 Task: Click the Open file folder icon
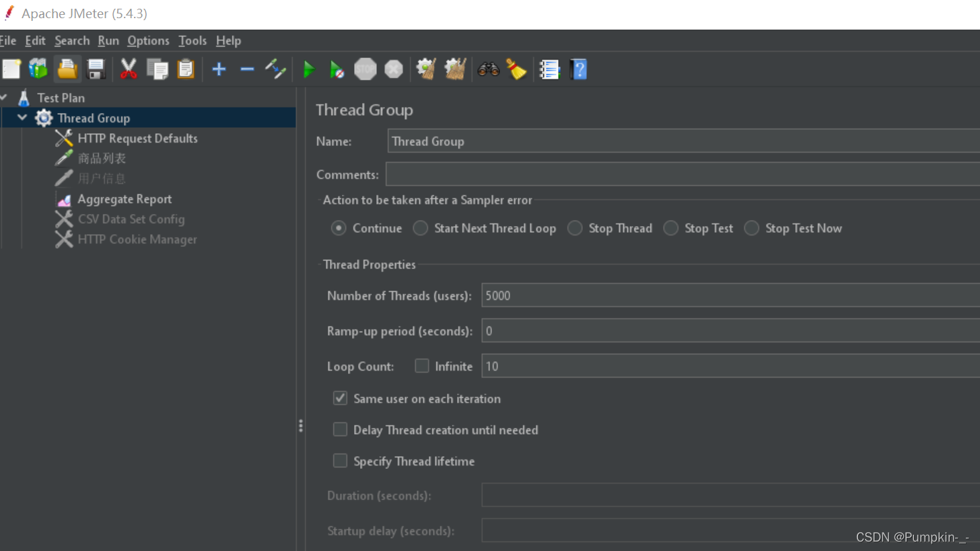[x=67, y=69]
